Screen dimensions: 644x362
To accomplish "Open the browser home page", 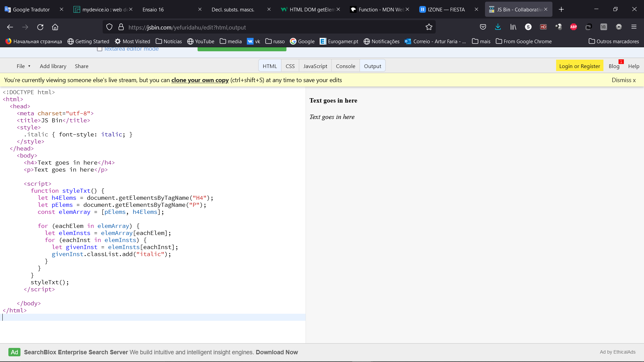I will (x=55, y=27).
